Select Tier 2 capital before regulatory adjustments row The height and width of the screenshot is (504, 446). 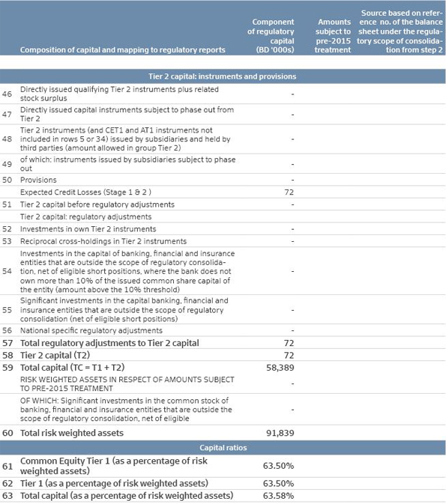[223, 204]
